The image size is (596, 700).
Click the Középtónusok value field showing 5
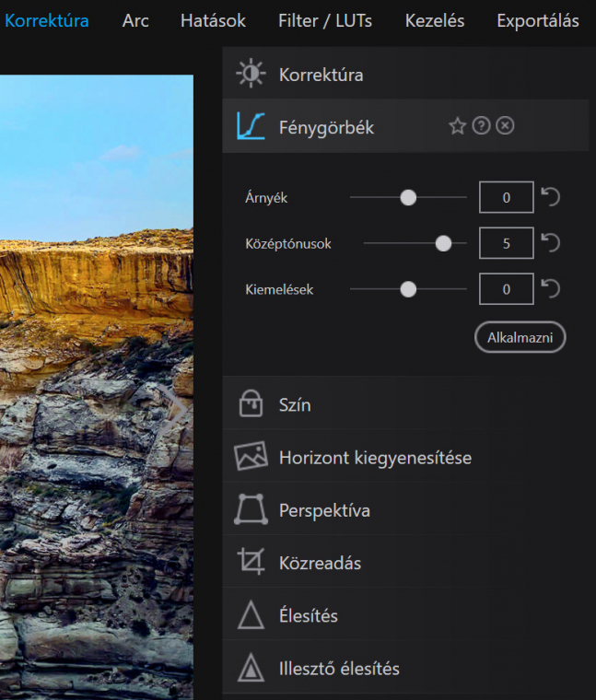coord(507,243)
